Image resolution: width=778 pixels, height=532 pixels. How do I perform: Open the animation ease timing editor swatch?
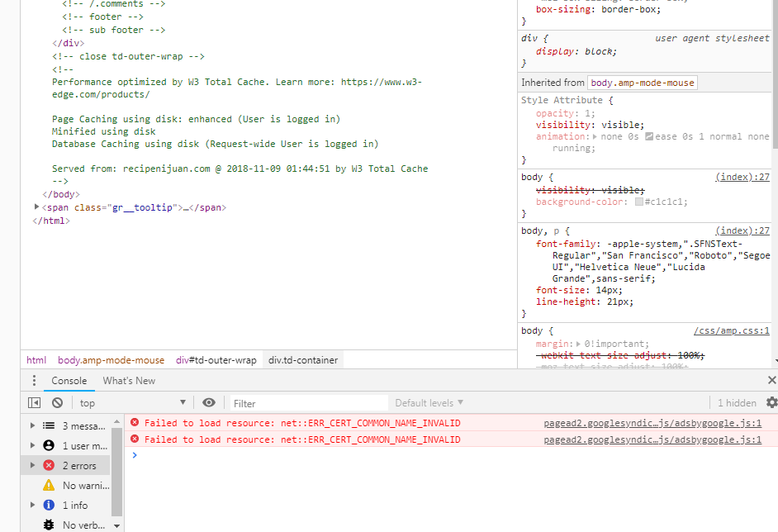[648, 136]
